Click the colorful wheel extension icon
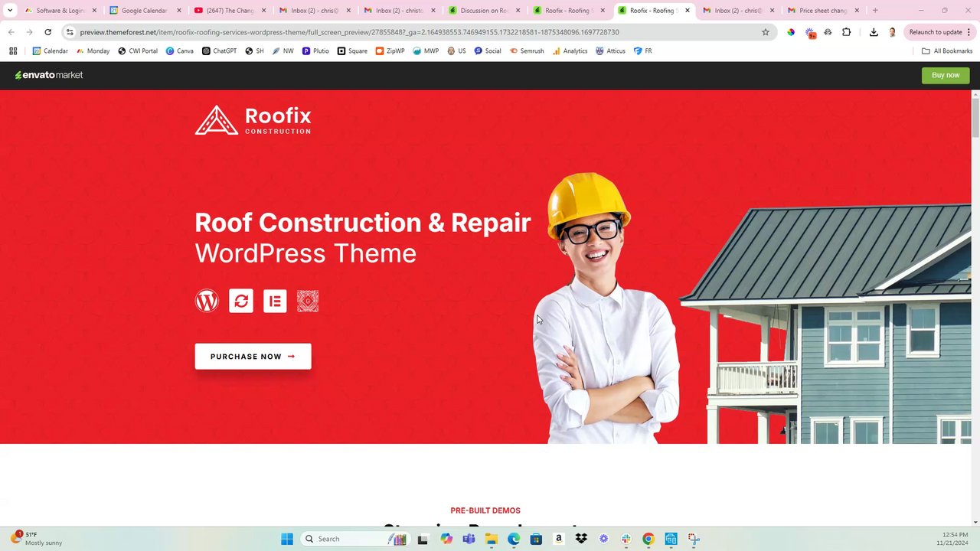The width and height of the screenshot is (980, 551). tap(791, 32)
